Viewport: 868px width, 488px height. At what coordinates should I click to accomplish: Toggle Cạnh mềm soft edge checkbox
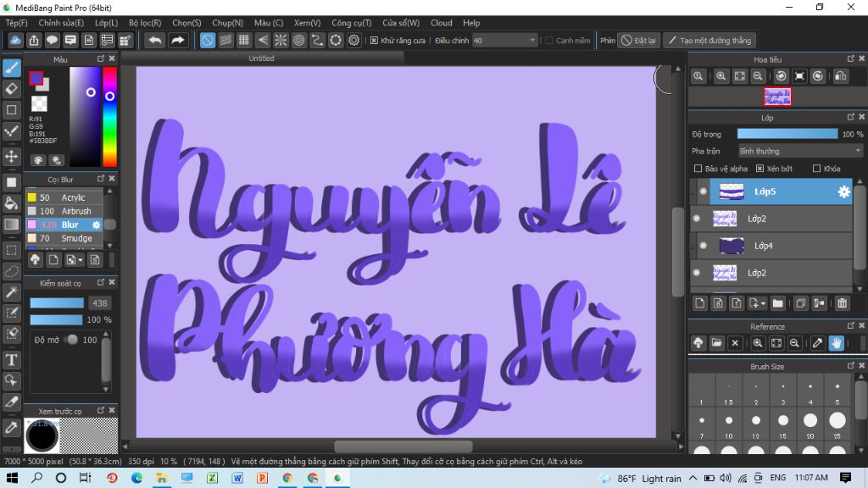pos(549,41)
